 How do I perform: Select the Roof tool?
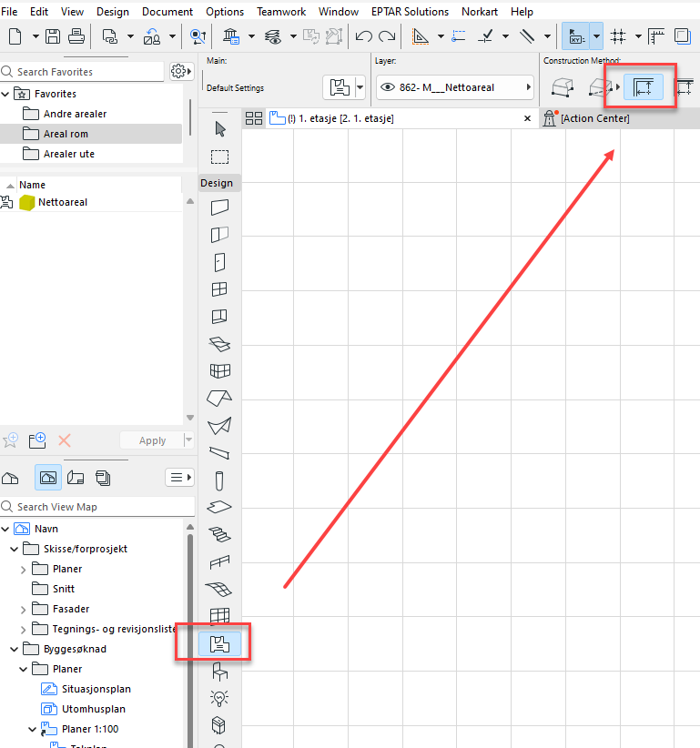coord(219,398)
